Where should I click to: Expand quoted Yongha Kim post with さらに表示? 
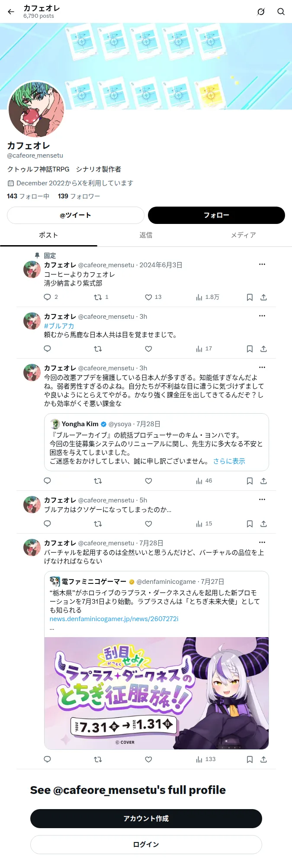(229, 461)
